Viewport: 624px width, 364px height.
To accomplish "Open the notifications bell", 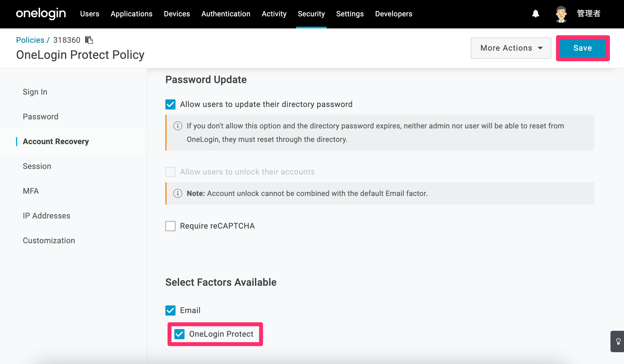I will 536,14.
